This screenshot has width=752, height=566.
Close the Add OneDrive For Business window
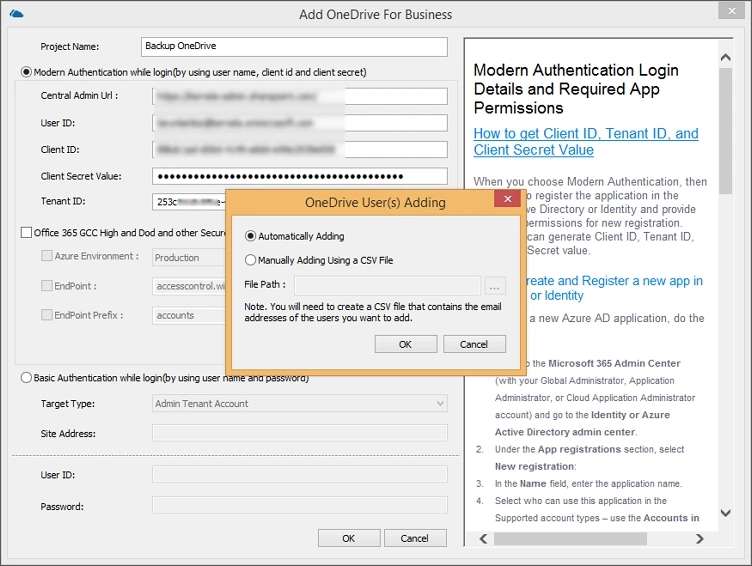[731, 11]
